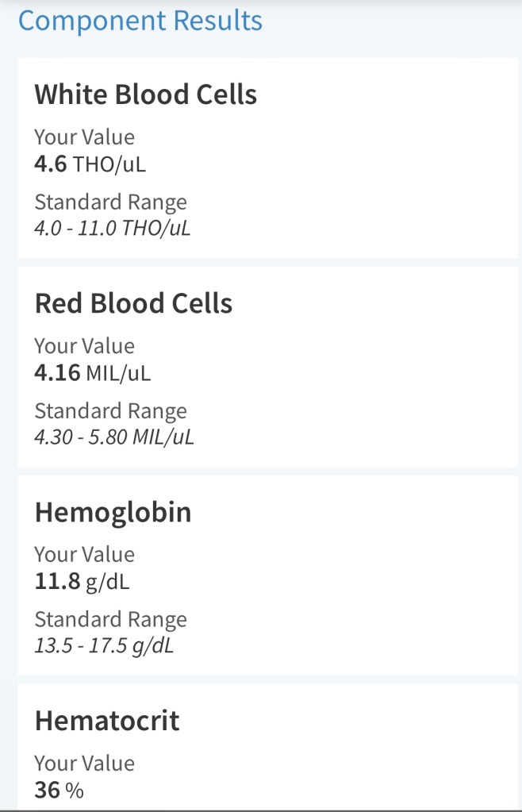Select the 4.30 - 5.80 MIL/uL range
Image resolution: width=522 pixels, height=812 pixels.
(x=113, y=437)
